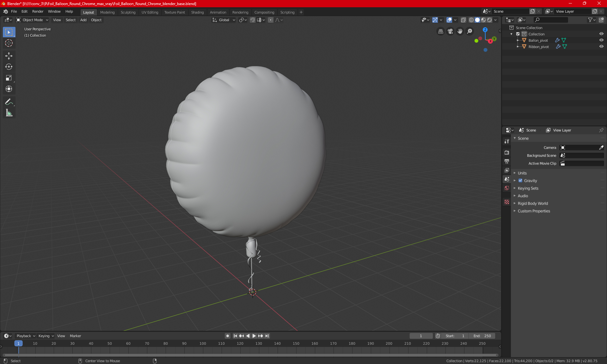Image resolution: width=607 pixels, height=364 pixels.
Task: Select the Annotate pencil tool
Action: (x=9, y=102)
